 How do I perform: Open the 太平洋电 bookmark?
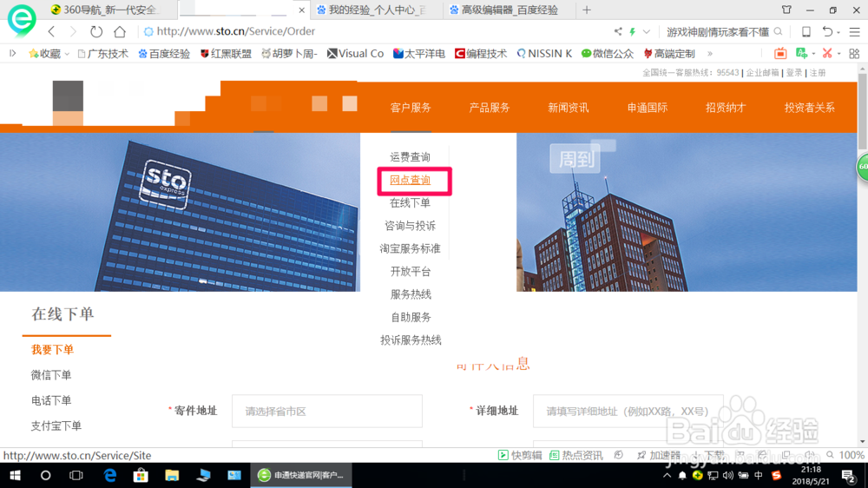click(419, 54)
